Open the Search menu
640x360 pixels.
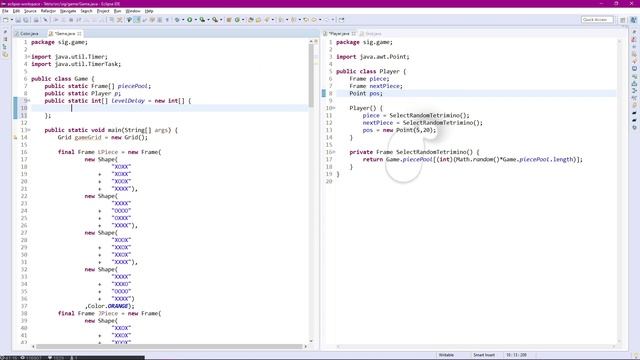[87, 11]
